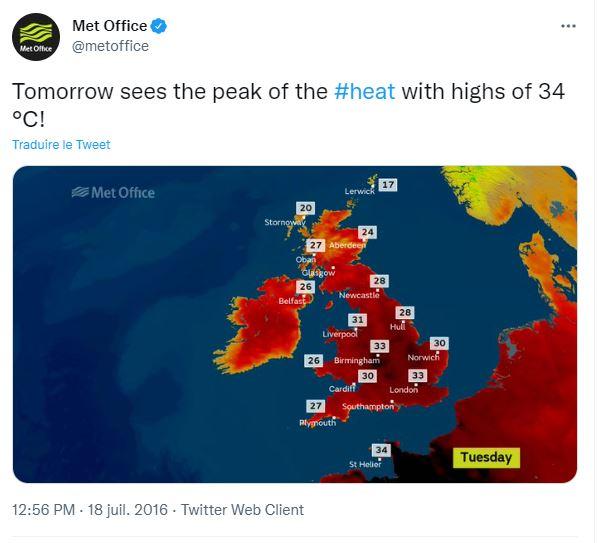The height and width of the screenshot is (543, 598).
Task: Click the blue verified badge
Action: click(x=159, y=26)
